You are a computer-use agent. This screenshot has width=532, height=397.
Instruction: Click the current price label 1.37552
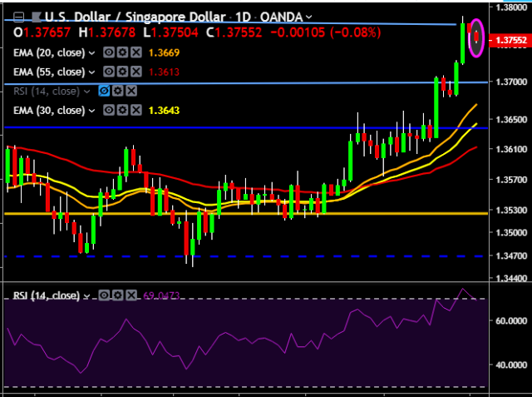point(511,40)
